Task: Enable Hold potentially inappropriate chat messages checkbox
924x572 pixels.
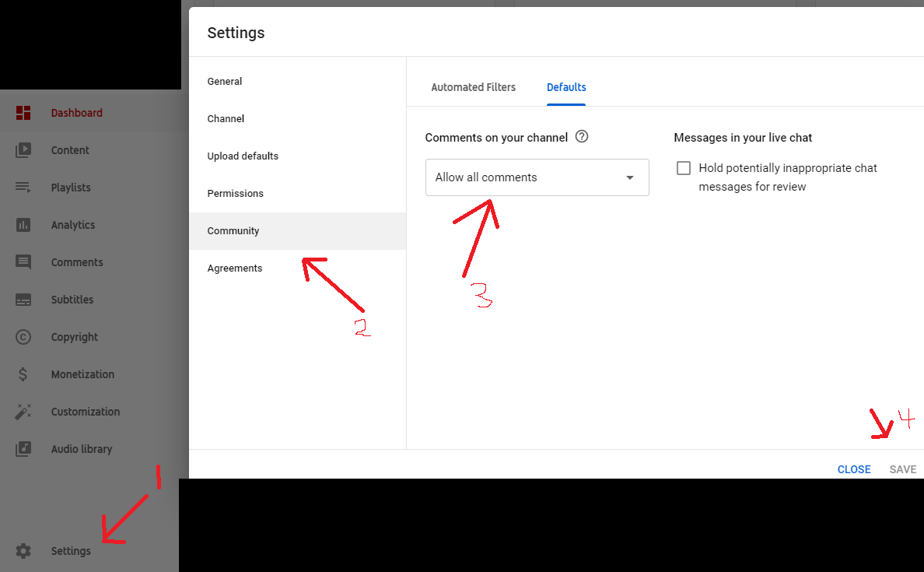Action: click(684, 168)
